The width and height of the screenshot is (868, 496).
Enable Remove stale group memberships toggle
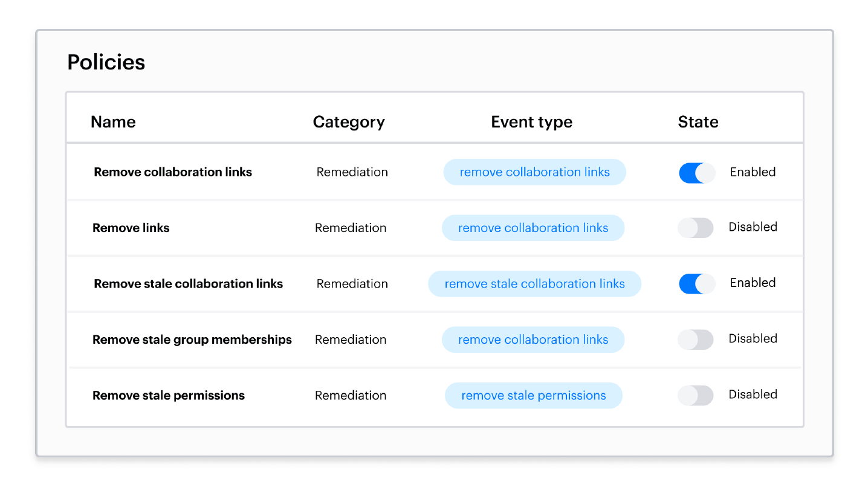tap(696, 340)
